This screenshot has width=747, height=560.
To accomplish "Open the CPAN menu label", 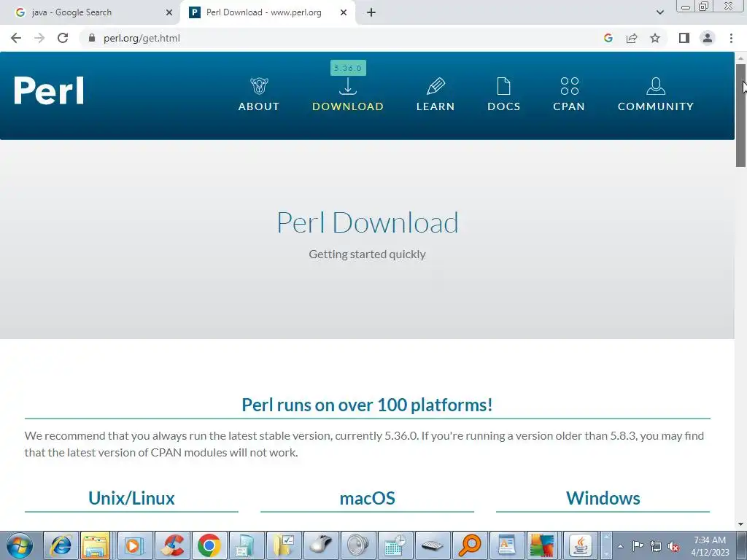I will [569, 106].
